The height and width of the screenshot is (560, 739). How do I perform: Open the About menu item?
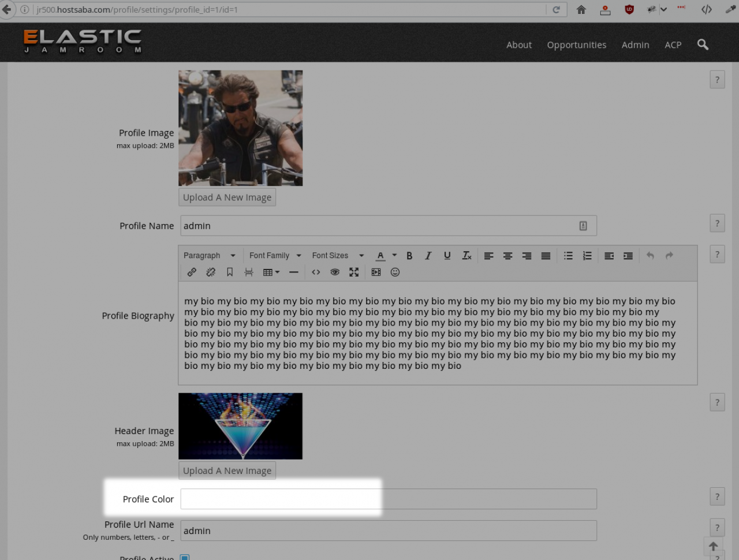(x=519, y=45)
